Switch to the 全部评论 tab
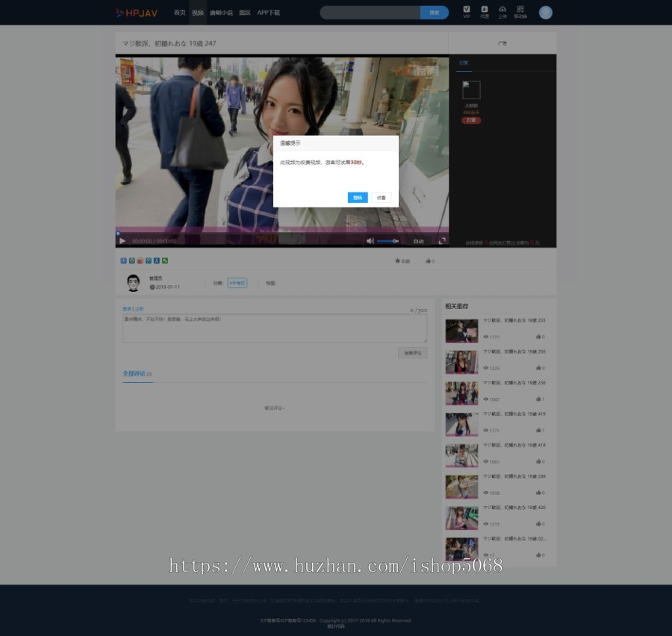672x636 pixels. (x=134, y=373)
